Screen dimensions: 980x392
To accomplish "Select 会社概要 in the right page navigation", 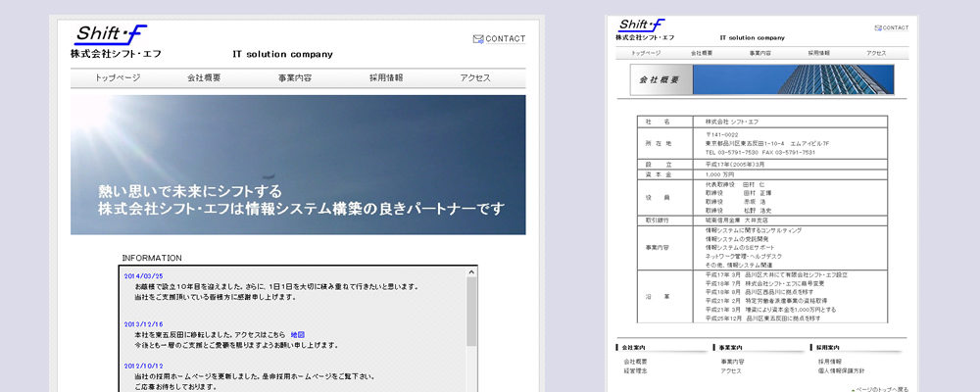I will click(x=702, y=53).
